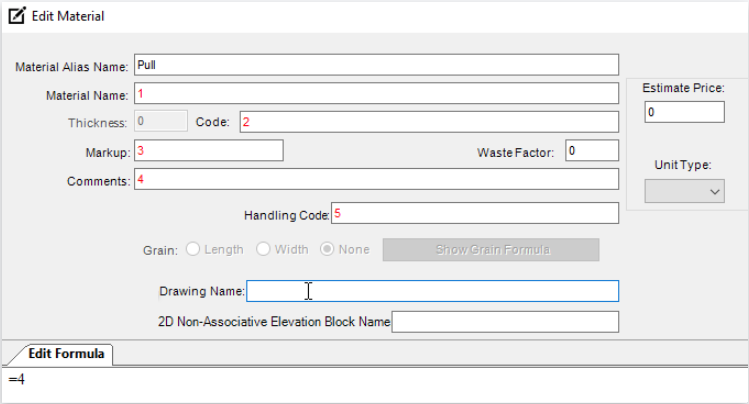Click the Edit Material pencil icon
749x404 pixels.
click(x=17, y=15)
